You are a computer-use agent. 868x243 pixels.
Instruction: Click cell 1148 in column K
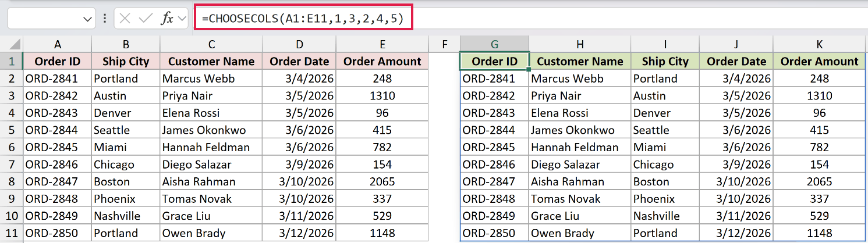click(820, 233)
